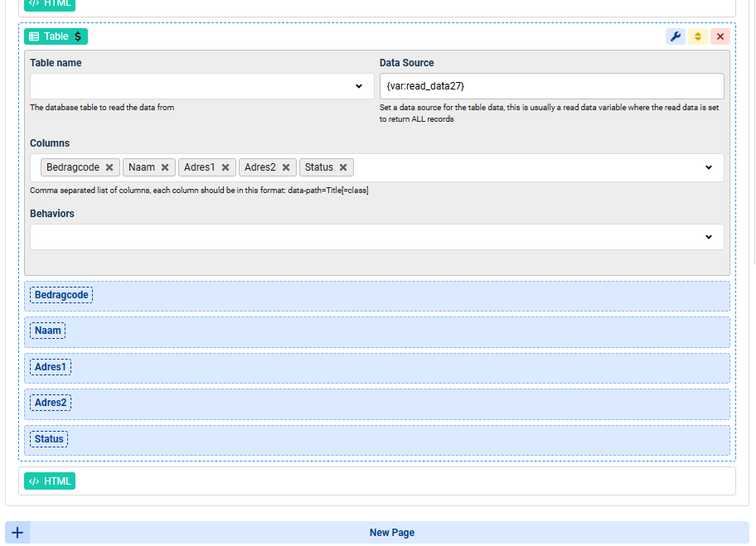This screenshot has width=756, height=546.
Task: Click the yellow move up/down arrows icon
Action: point(698,36)
